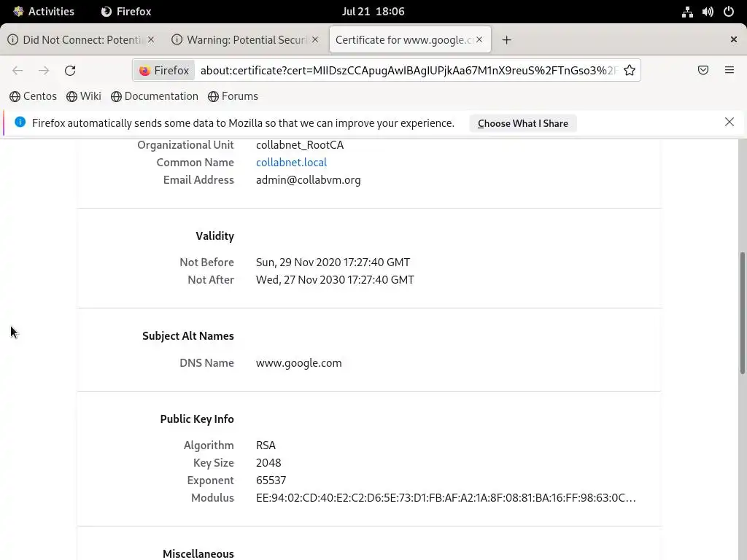This screenshot has height=560, width=747.
Task: Close the Did Not Connect tab
Action: 151,39
